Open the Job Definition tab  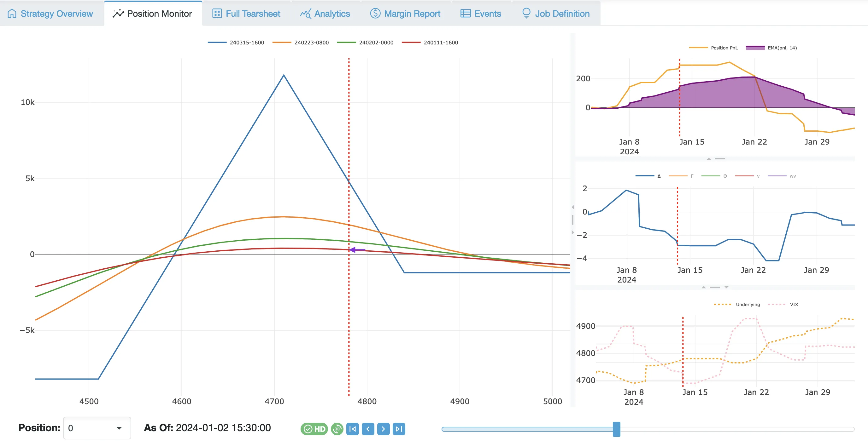click(556, 14)
